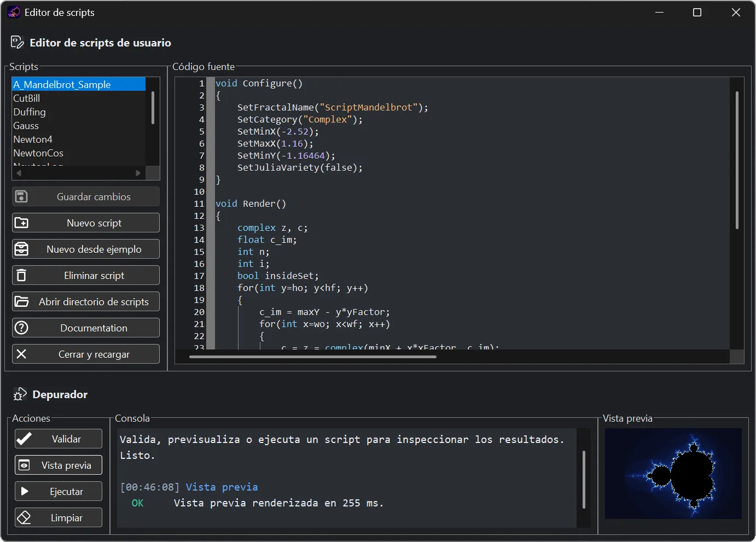Image resolution: width=756 pixels, height=542 pixels.
Task: Click the code editor horizontal scrollbar
Action: click(x=313, y=357)
